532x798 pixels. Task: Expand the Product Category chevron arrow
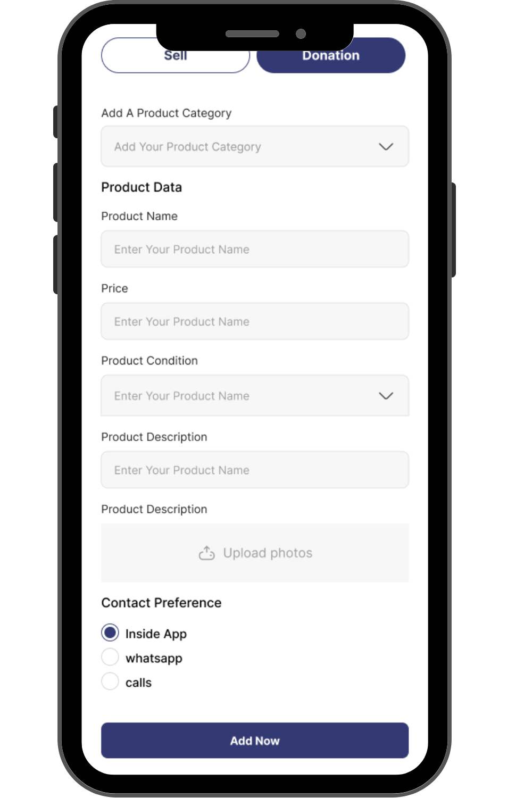click(386, 147)
